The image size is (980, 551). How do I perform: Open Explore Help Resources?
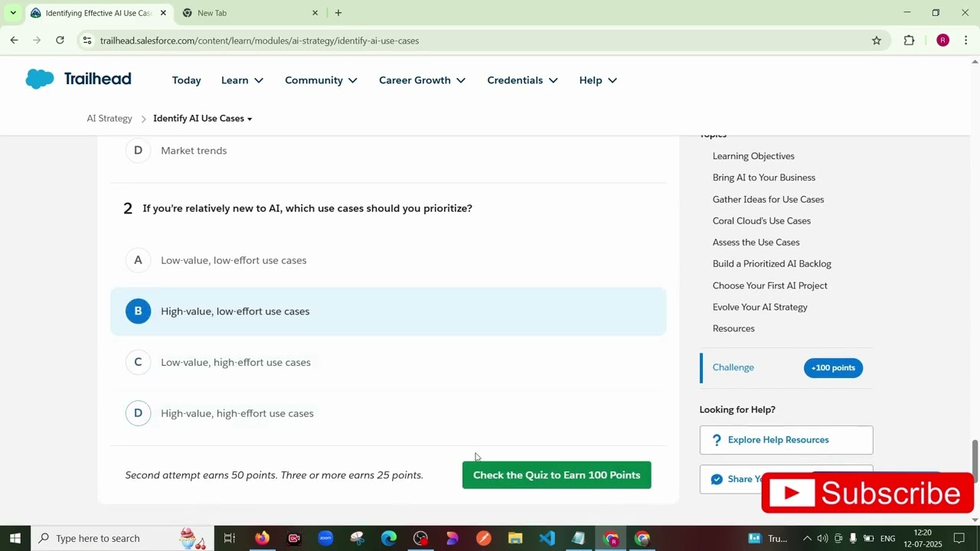pyautogui.click(x=786, y=440)
